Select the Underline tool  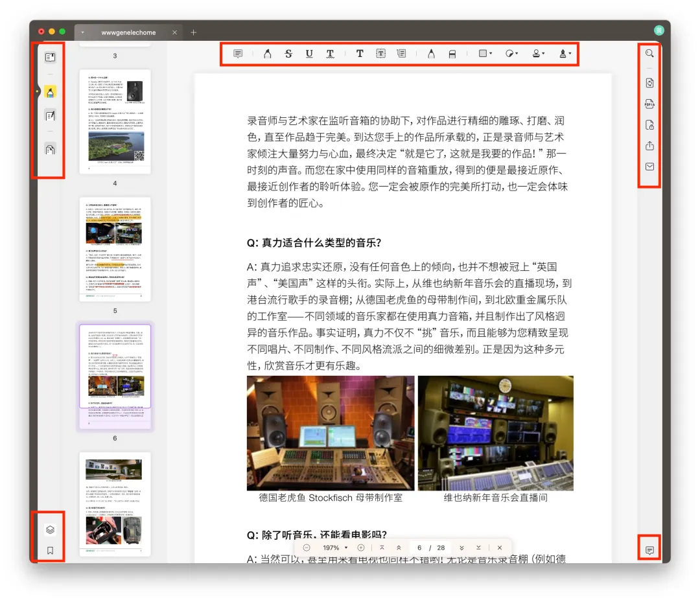309,54
